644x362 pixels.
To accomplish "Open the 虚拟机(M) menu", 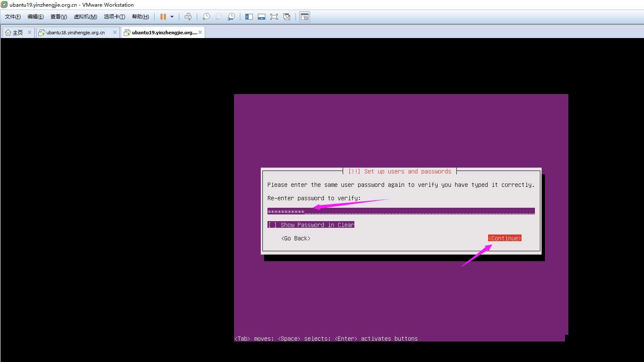I will pyautogui.click(x=85, y=17).
